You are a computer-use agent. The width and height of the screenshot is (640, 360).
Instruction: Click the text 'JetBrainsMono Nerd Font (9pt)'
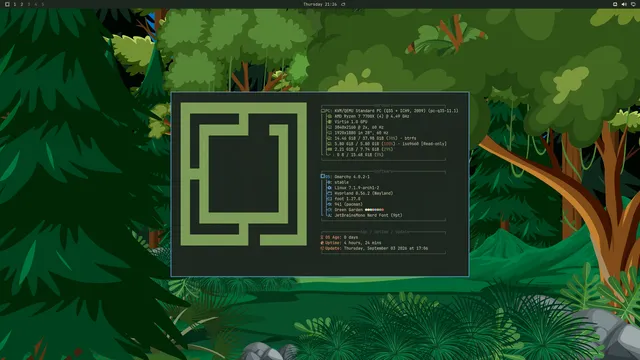click(x=369, y=215)
